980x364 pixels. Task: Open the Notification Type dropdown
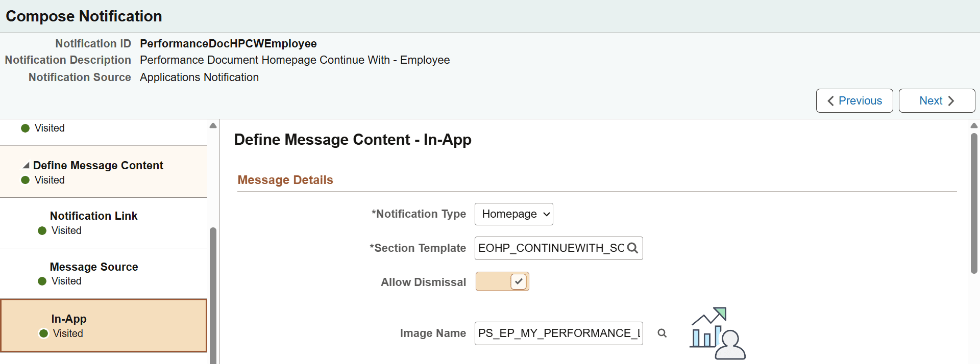pos(513,214)
